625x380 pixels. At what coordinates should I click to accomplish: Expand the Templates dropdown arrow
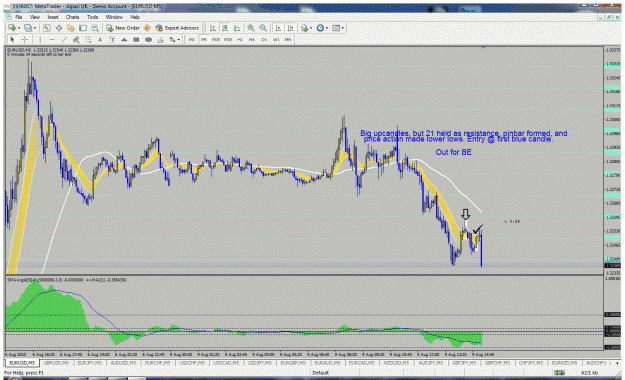pyautogui.click(x=343, y=28)
